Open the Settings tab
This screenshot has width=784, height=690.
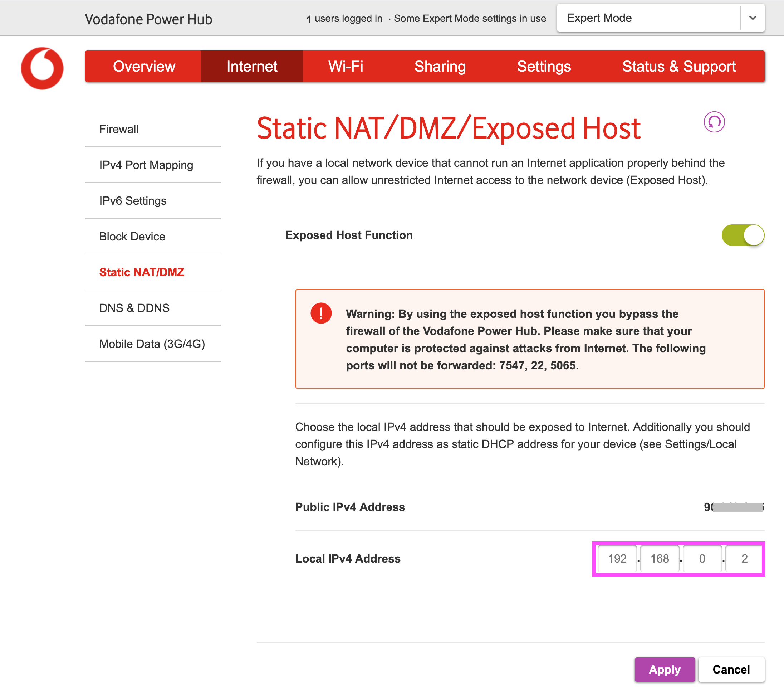click(544, 66)
